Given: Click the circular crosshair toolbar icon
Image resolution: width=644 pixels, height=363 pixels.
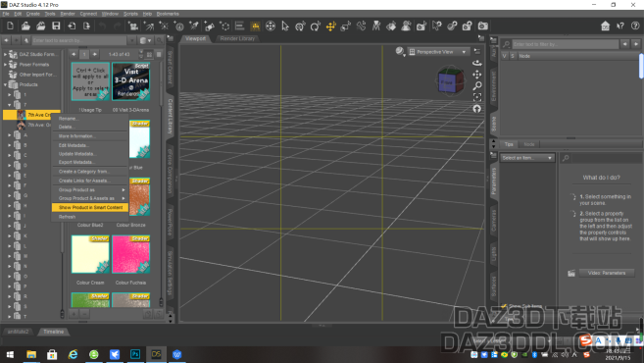Looking at the screenshot, I should click(271, 26).
